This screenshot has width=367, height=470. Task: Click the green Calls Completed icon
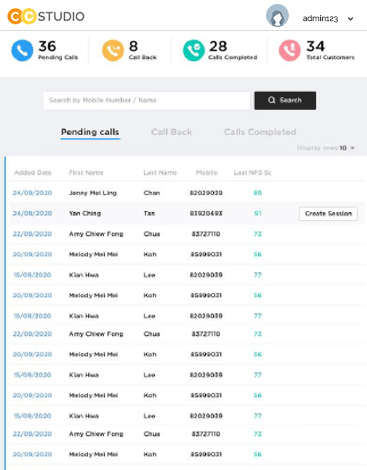tap(194, 50)
